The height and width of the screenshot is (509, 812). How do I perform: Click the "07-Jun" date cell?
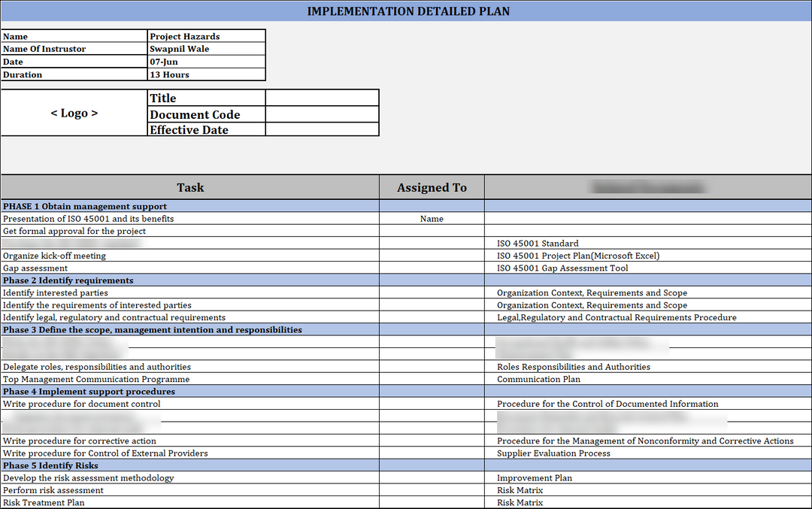tap(206, 62)
